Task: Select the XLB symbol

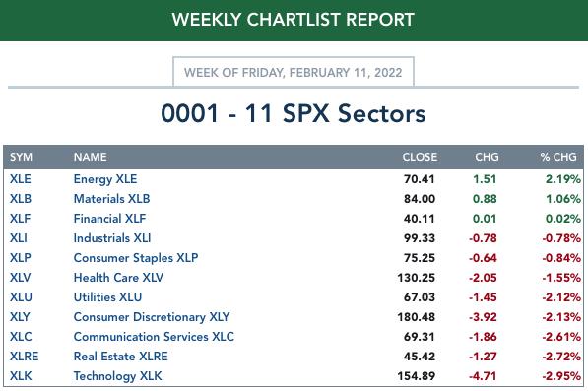Action: pyautogui.click(x=21, y=199)
